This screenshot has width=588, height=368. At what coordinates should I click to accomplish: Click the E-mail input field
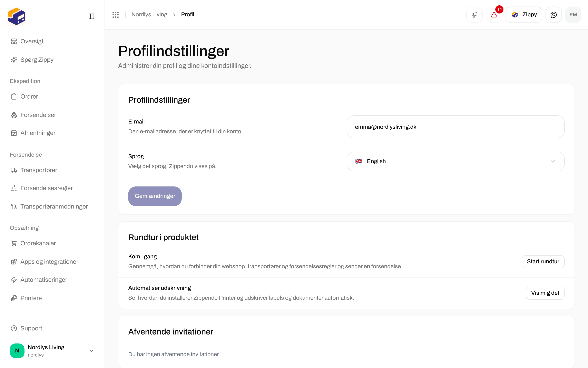pos(455,127)
